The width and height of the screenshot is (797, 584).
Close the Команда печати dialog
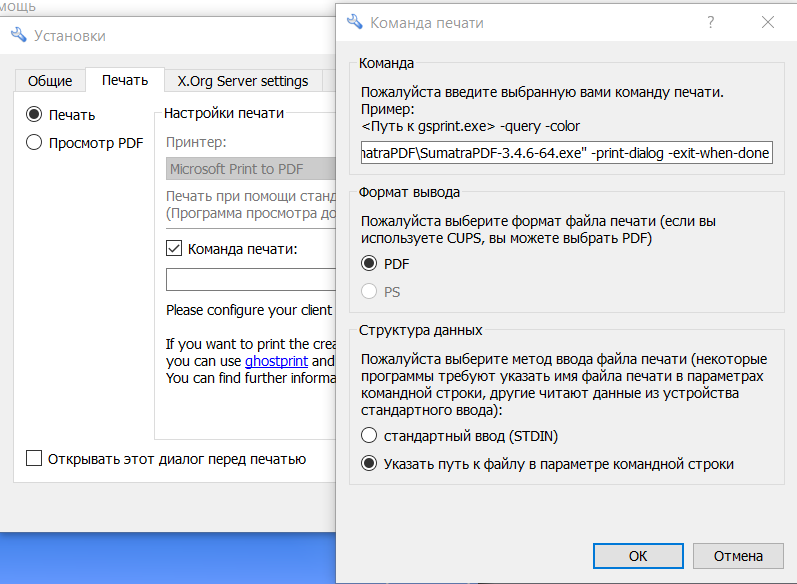(x=768, y=22)
